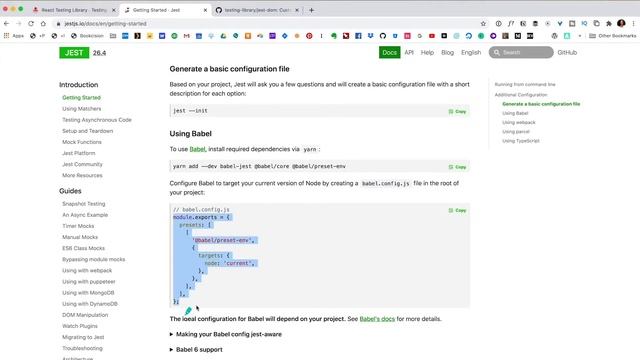Open Troubleshooting guide in sidebar
This screenshot has height=360, width=640.
point(82,348)
